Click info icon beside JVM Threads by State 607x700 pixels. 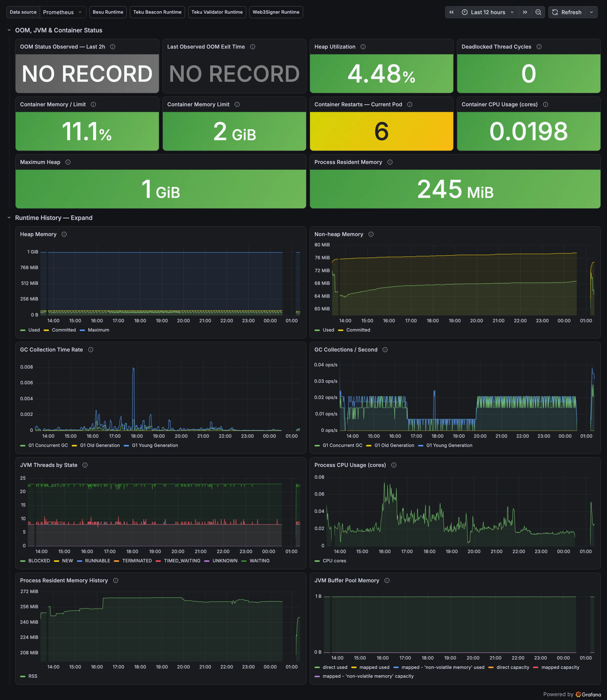tap(85, 465)
